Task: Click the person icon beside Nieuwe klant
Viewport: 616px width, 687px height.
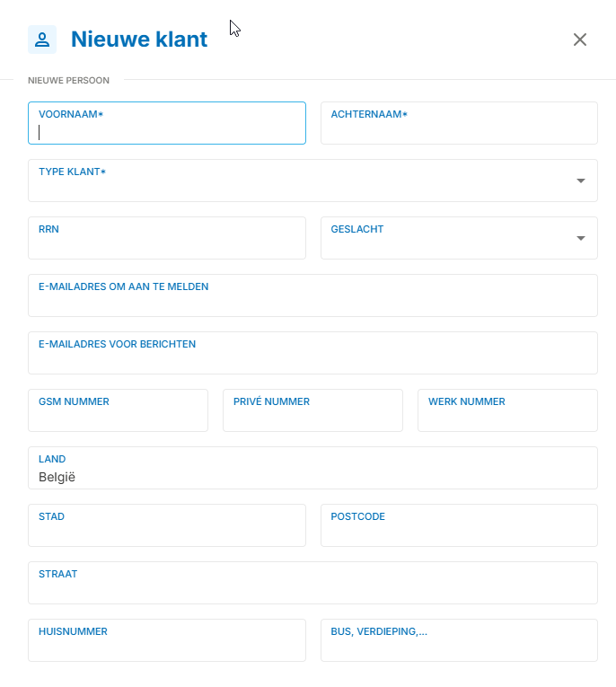Action: [x=42, y=40]
